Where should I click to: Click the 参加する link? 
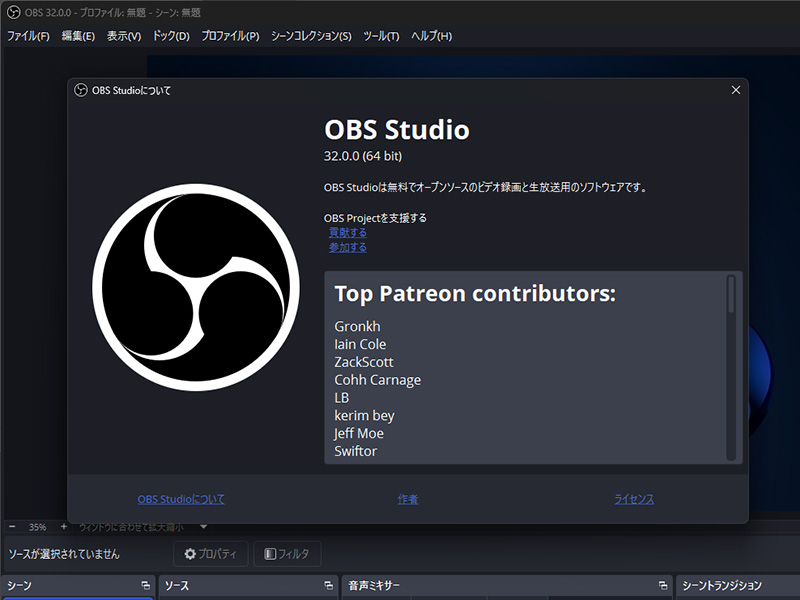tap(347, 247)
